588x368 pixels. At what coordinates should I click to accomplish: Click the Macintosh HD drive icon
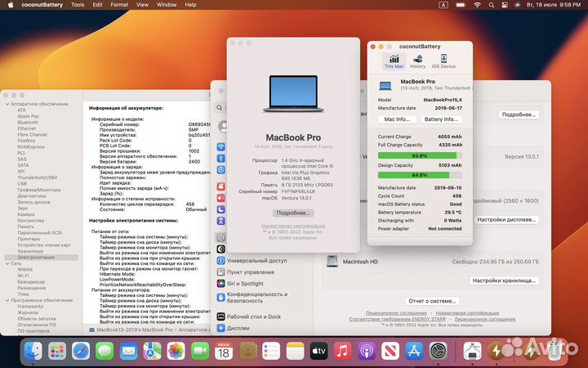pos(332,262)
